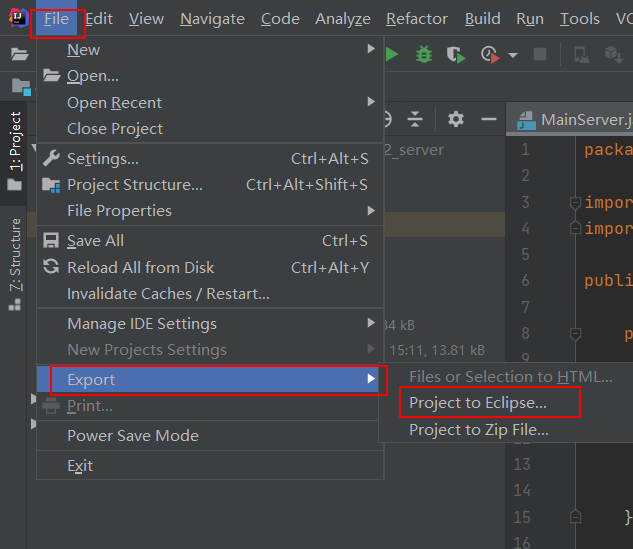Screen dimensions: 633x549
Task: Choose Open... from File menu
Action: coord(210,75)
